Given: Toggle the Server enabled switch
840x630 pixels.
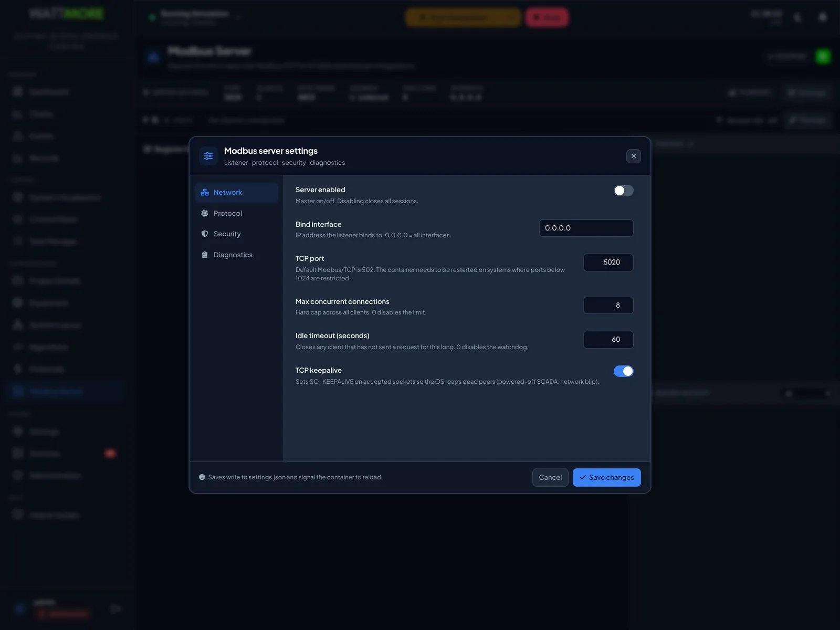Looking at the screenshot, I should tap(623, 191).
